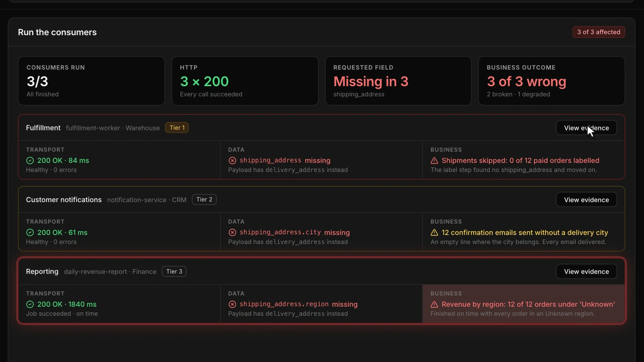Click the green check icon beside 200 OK · 1840 ms

(x=30, y=304)
